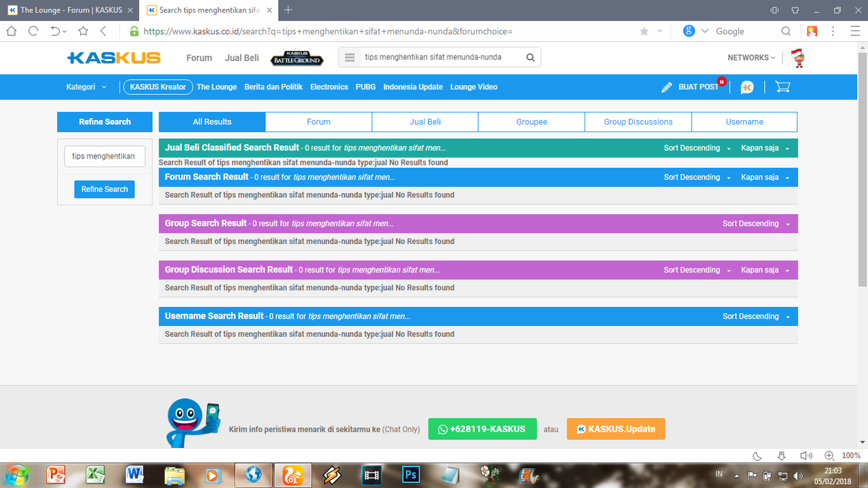The image size is (868, 488).
Task: Switch to the Groupee tab
Action: tap(532, 122)
